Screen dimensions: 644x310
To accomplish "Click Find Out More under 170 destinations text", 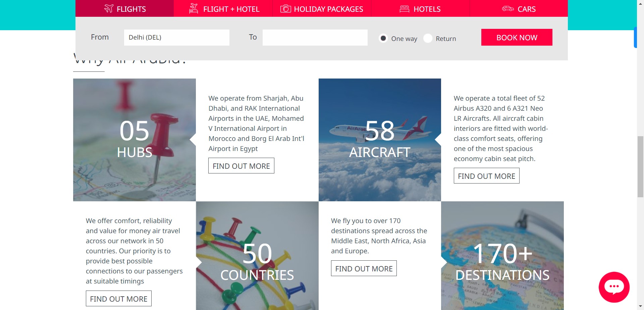I will 364,268.
